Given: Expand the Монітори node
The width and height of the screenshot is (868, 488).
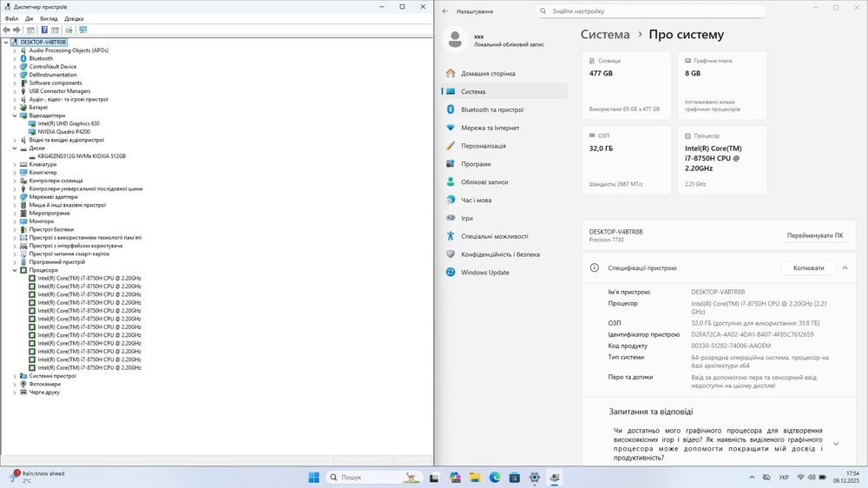Looking at the screenshot, I should pyautogui.click(x=15, y=221).
